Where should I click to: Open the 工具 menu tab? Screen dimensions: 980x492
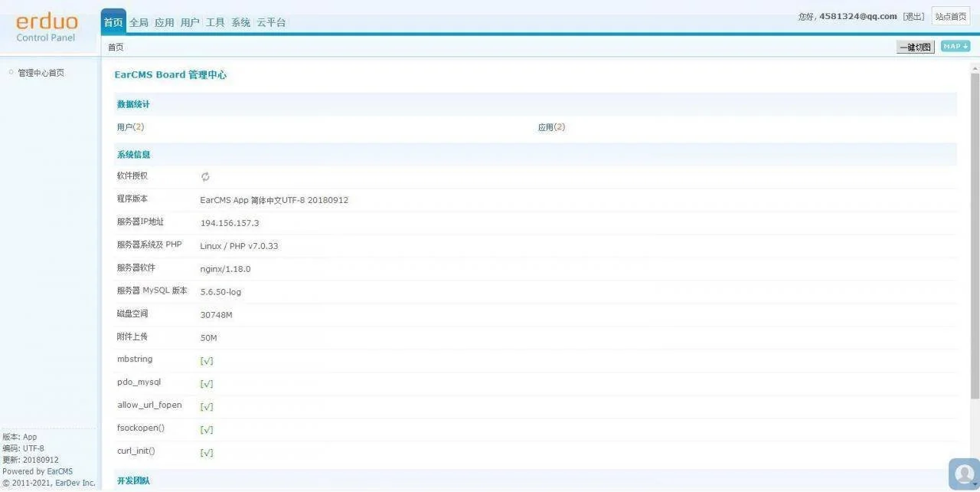tap(215, 23)
